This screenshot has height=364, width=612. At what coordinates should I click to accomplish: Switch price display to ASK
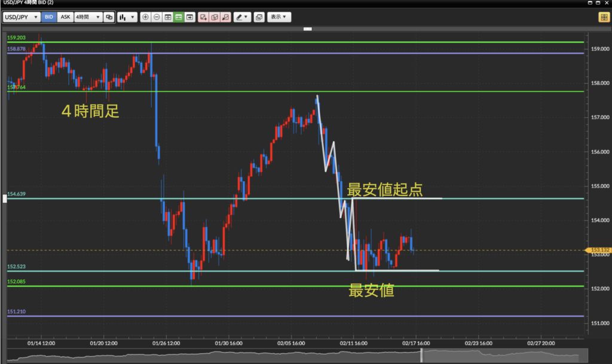coord(65,17)
